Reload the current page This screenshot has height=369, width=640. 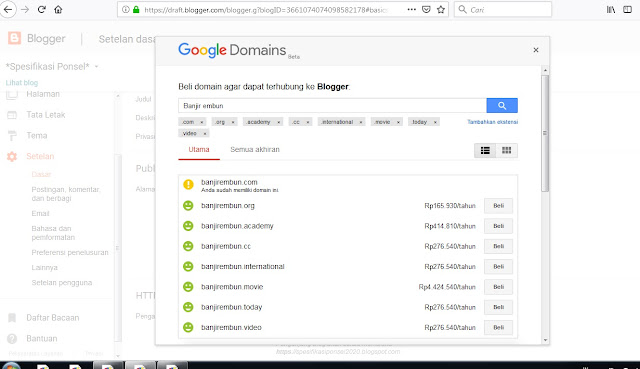click(42, 9)
